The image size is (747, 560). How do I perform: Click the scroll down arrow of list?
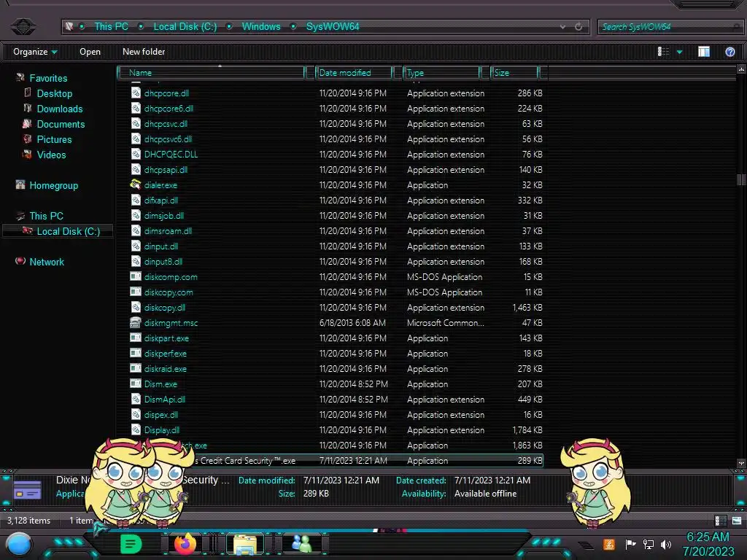741,463
